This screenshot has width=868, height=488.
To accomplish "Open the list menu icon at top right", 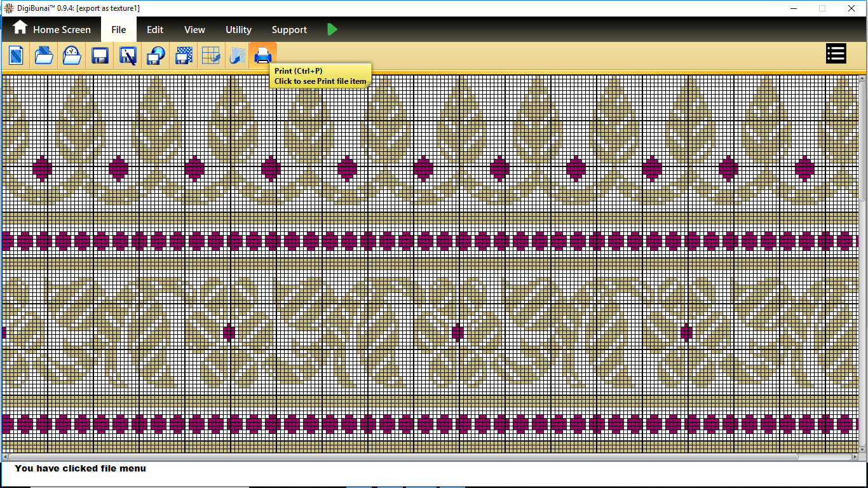I will point(836,54).
